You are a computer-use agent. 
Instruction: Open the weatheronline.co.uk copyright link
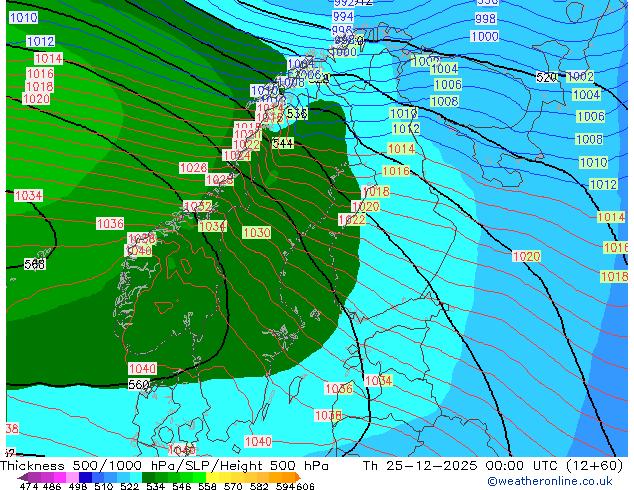pos(550,481)
